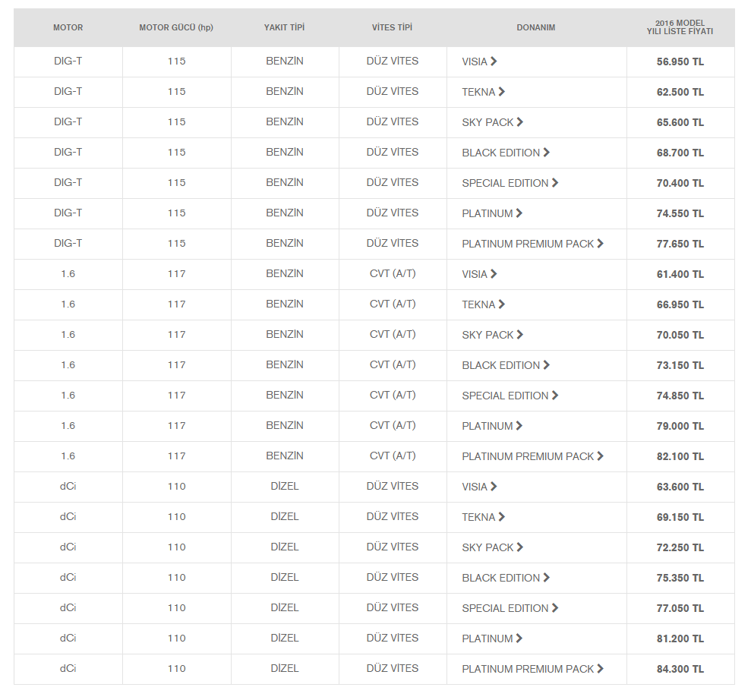Open 1.6 CVT TEKNA trim details
Viewport: 751px width, 700px height.
[483, 304]
